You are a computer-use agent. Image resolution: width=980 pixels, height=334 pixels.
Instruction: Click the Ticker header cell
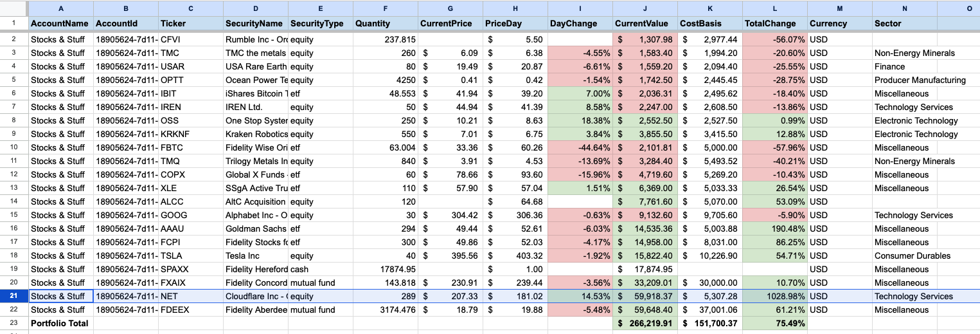pyautogui.click(x=191, y=23)
